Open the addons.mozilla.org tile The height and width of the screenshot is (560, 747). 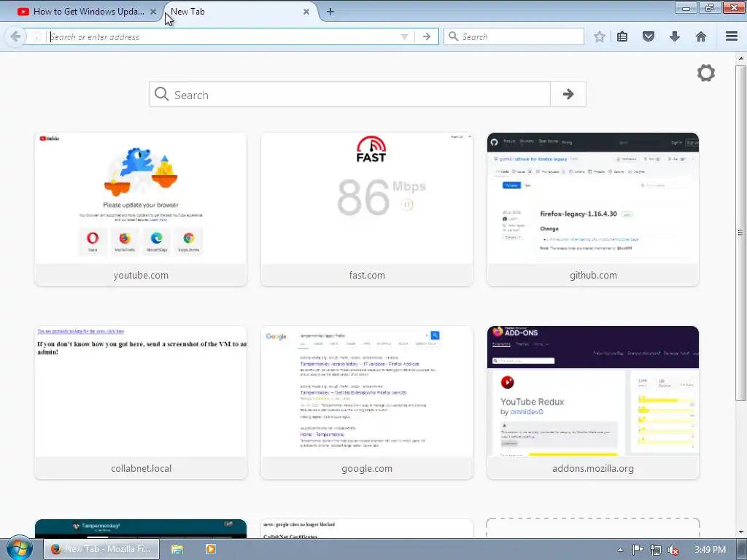coord(592,402)
